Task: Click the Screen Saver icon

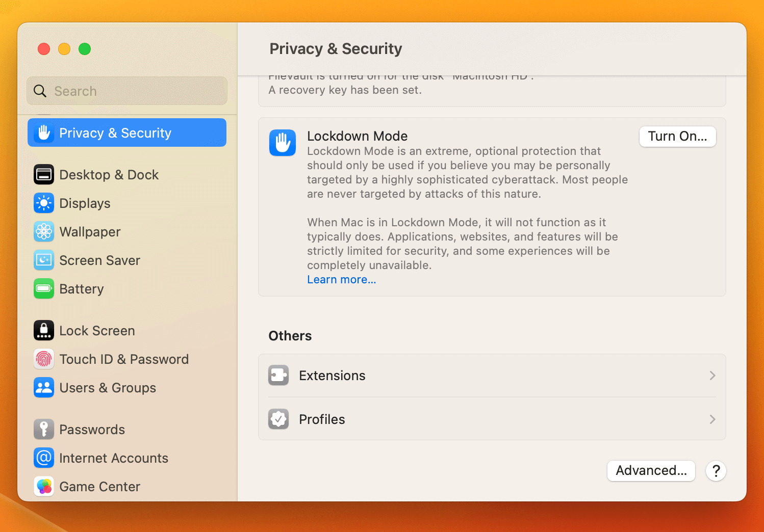Action: [x=44, y=260]
